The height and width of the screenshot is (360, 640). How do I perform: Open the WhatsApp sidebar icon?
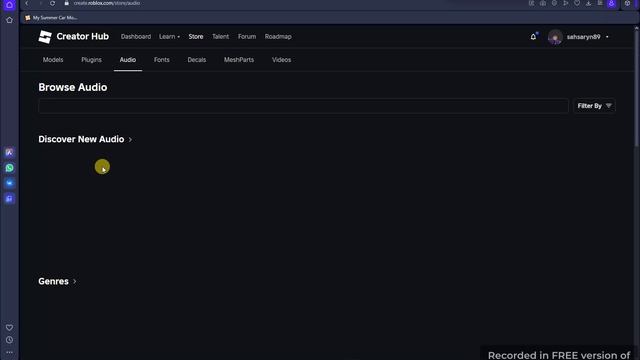(x=9, y=168)
